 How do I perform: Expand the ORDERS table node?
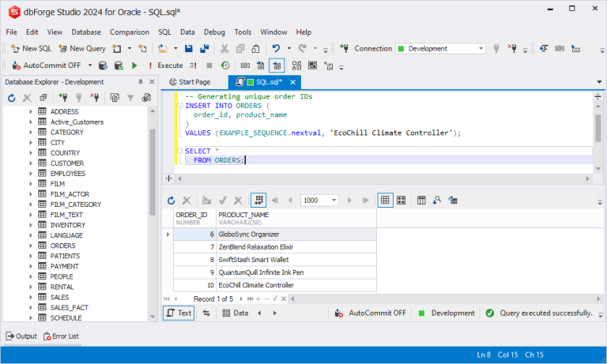pos(31,246)
